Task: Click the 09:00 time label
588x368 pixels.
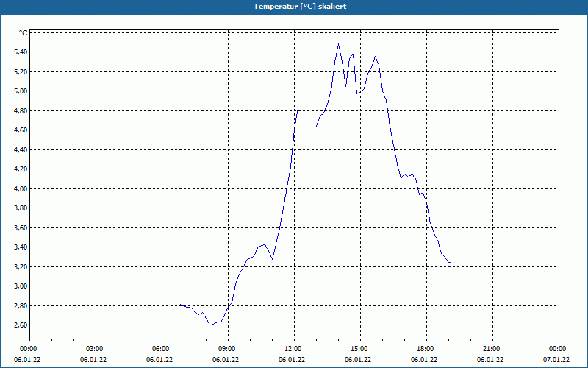Action: click(229, 349)
